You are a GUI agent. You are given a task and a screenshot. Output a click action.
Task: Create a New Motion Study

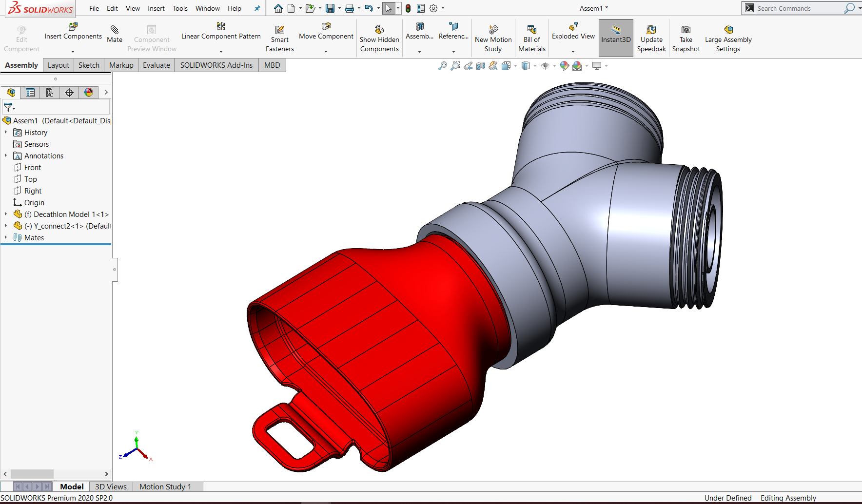[x=493, y=39]
